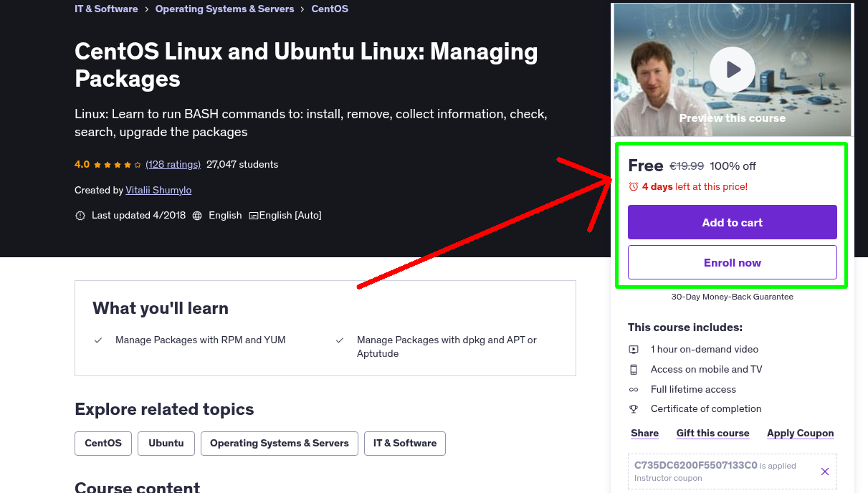Click the Full lifetime access text

point(693,389)
